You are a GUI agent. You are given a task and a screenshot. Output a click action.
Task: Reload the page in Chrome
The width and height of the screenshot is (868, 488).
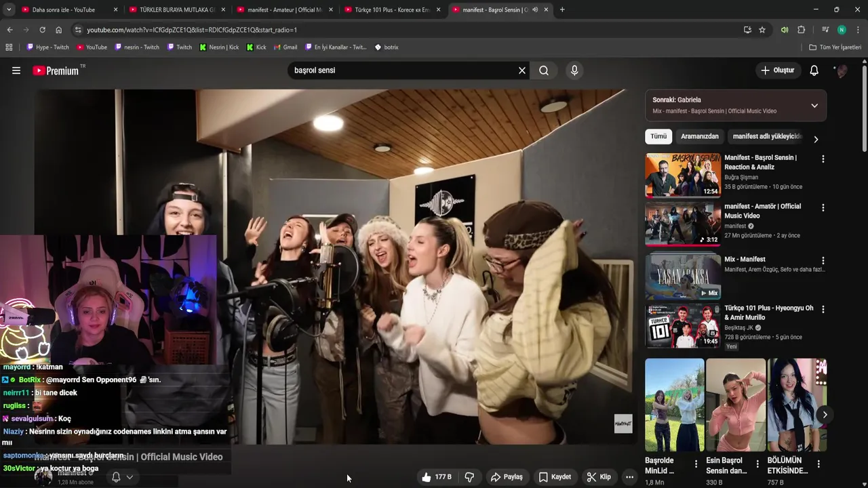(x=42, y=30)
